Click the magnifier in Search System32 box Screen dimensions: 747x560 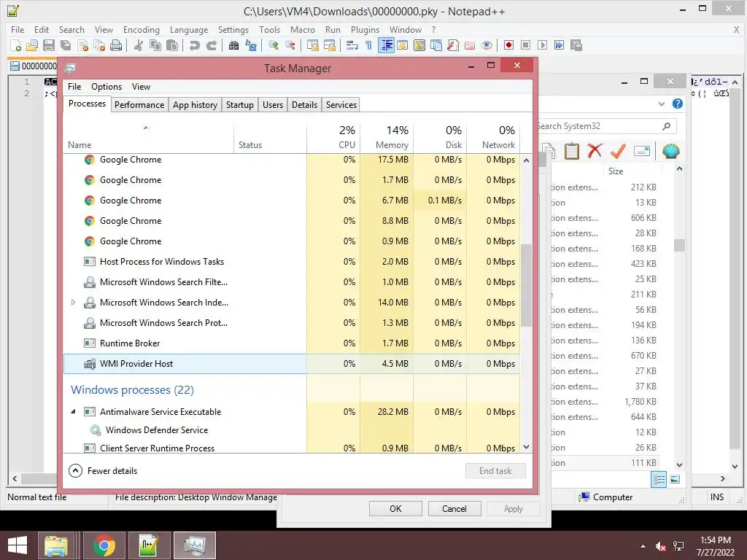coord(667,126)
